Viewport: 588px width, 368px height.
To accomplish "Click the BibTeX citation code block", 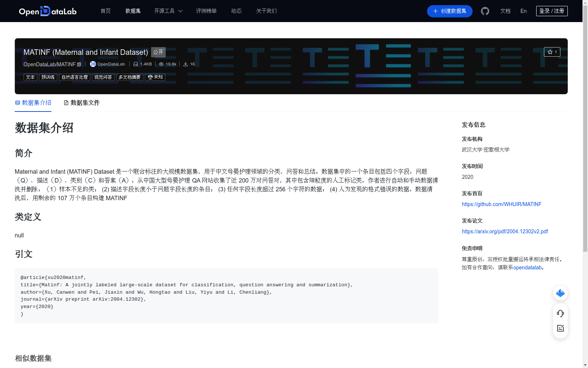I will tap(226, 296).
